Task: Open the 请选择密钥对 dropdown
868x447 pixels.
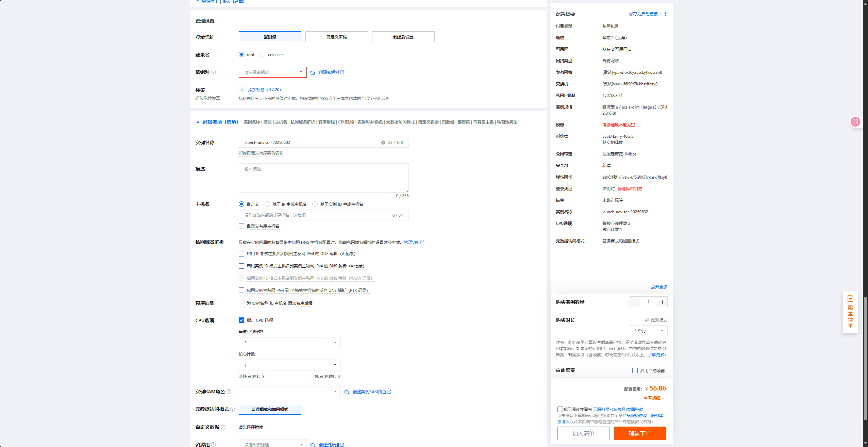Action: [272, 72]
